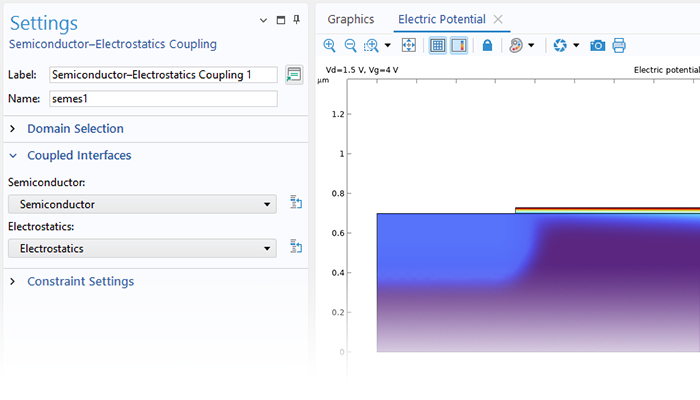Open the Semiconductor interface dropdown
The height and width of the screenshot is (400, 700).
142,204
